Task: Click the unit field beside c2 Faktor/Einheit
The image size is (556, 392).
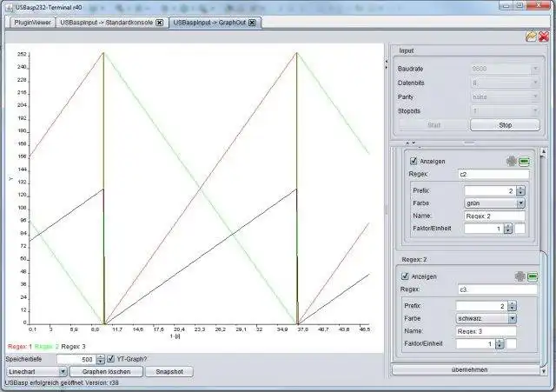Action: [520, 229]
